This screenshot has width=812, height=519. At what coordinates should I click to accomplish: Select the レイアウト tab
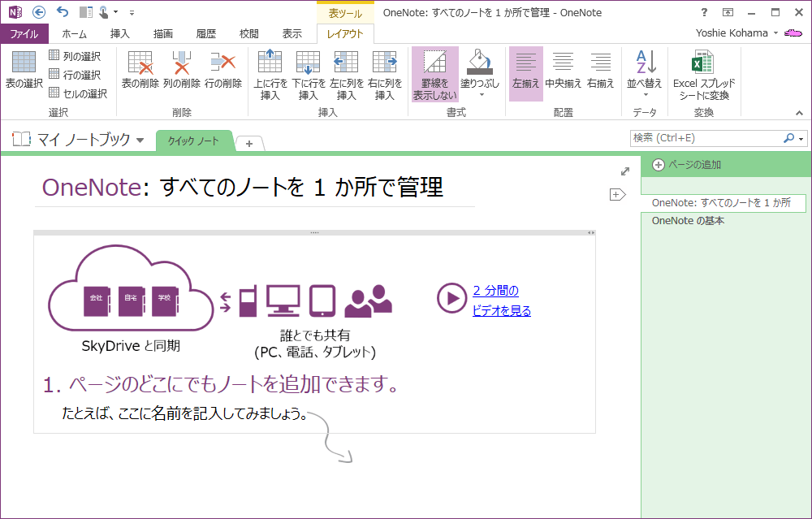[x=345, y=33]
